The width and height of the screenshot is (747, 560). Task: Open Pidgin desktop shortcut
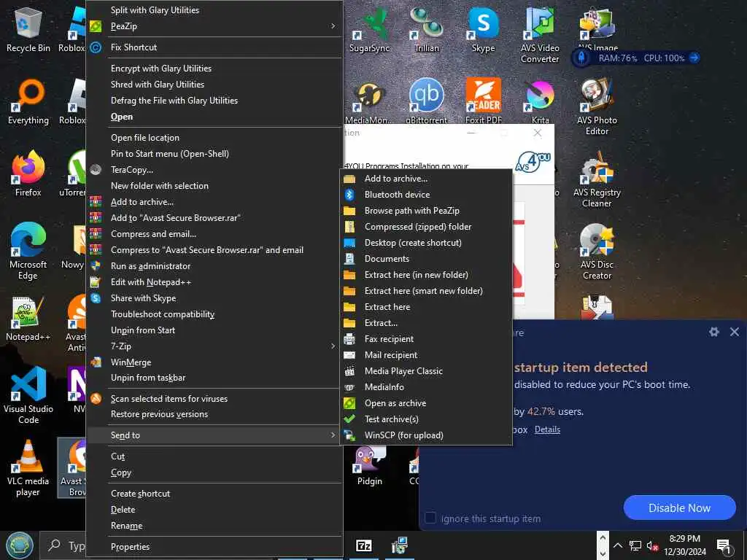click(369, 466)
